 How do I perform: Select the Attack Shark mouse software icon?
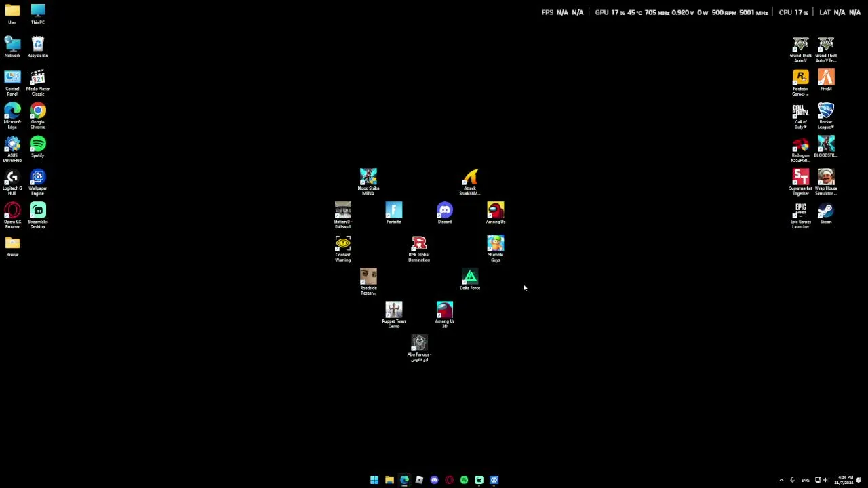(x=470, y=182)
